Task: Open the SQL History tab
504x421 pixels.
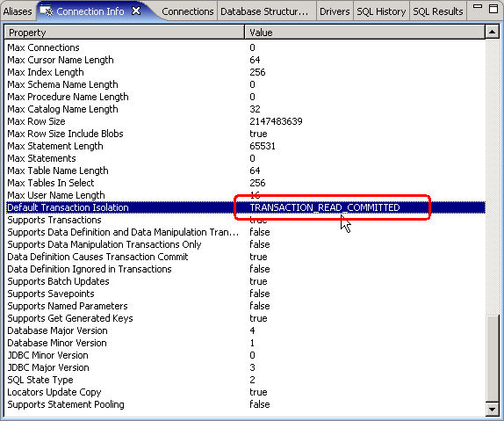Action: click(381, 11)
